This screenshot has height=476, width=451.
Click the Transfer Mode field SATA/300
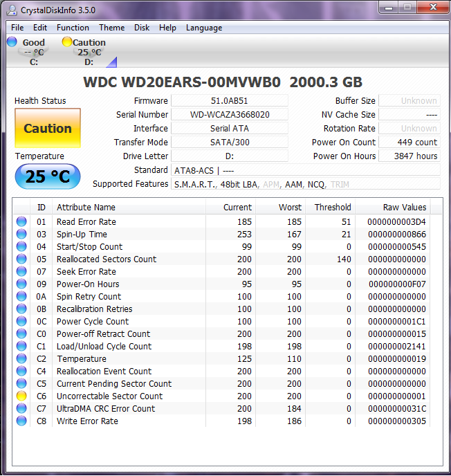[230, 142]
